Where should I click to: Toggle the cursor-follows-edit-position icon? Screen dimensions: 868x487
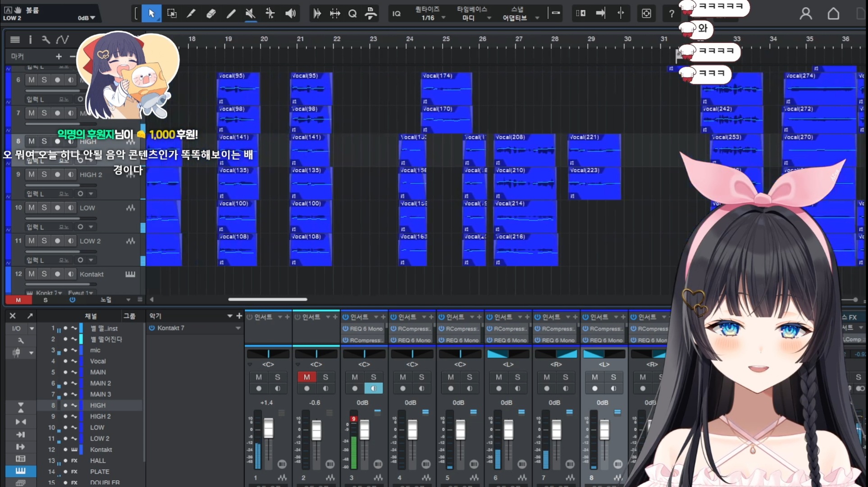[x=621, y=14]
